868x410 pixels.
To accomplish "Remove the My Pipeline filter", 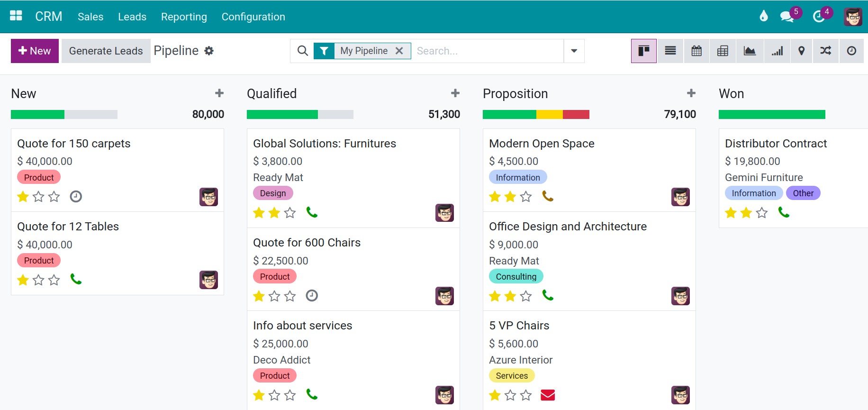I will pos(399,51).
